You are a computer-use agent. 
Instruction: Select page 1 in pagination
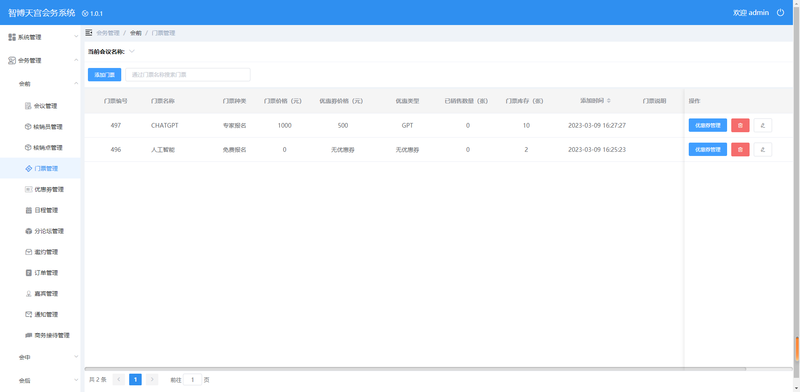click(135, 379)
